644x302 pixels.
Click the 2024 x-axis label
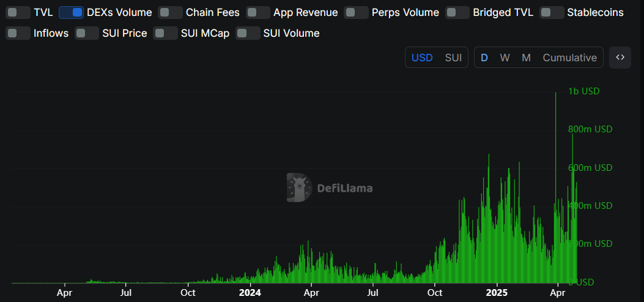[x=250, y=293]
